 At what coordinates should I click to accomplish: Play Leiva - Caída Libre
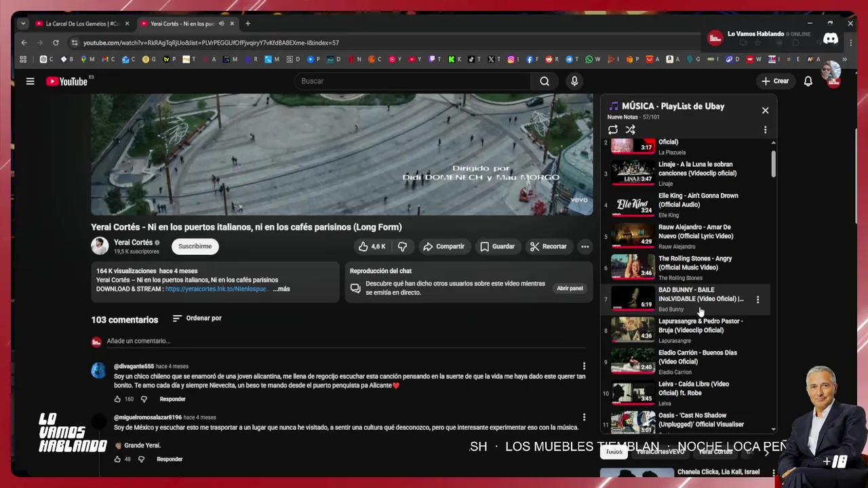(x=685, y=392)
